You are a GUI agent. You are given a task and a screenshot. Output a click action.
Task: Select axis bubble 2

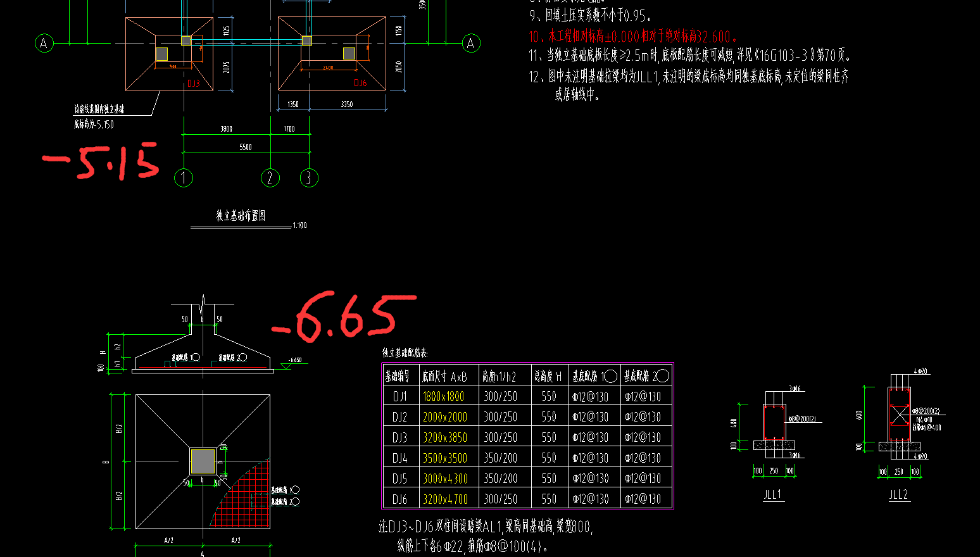[270, 178]
